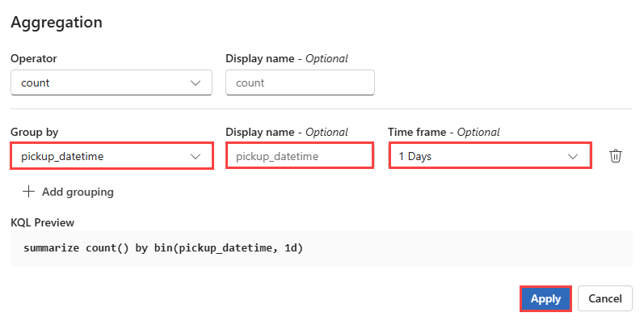Click the KQL Preview label
The image size is (644, 321).
pos(42,223)
